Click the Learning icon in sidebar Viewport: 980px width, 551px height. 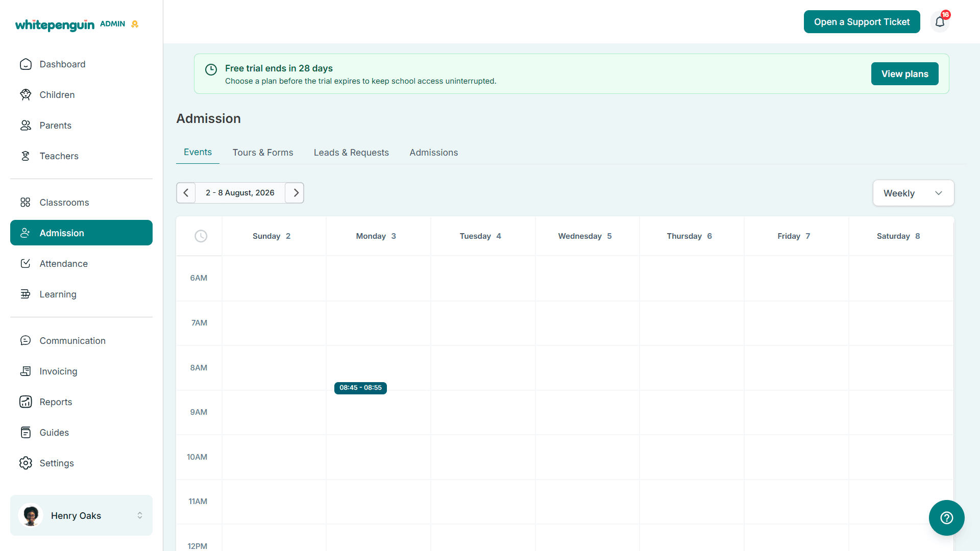[26, 294]
